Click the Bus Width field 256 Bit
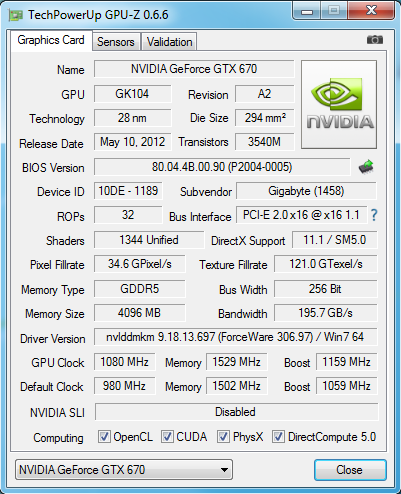The height and width of the screenshot is (494, 401). tap(326, 289)
